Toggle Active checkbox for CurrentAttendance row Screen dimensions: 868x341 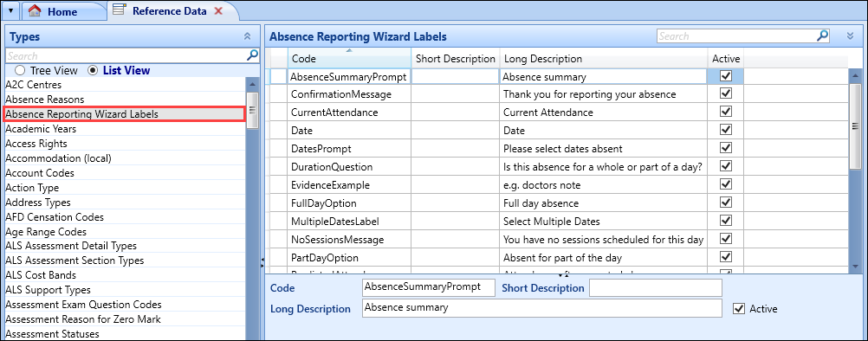pos(726,112)
